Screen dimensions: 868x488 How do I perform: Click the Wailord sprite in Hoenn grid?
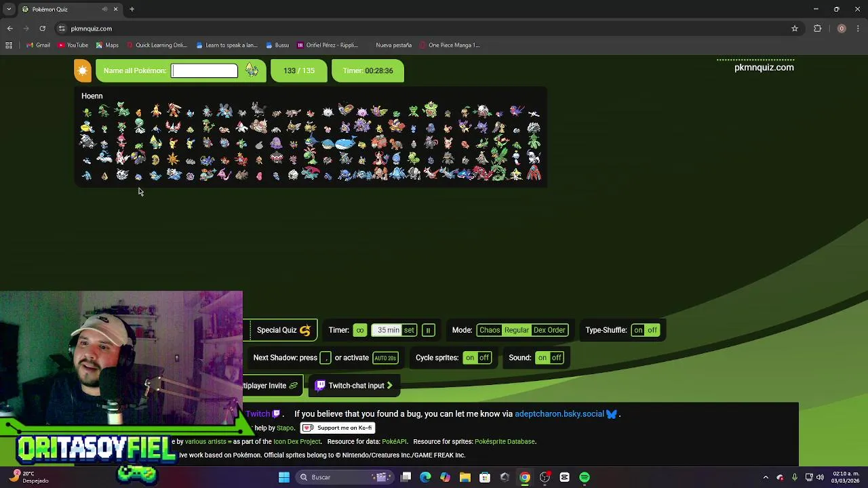click(344, 143)
